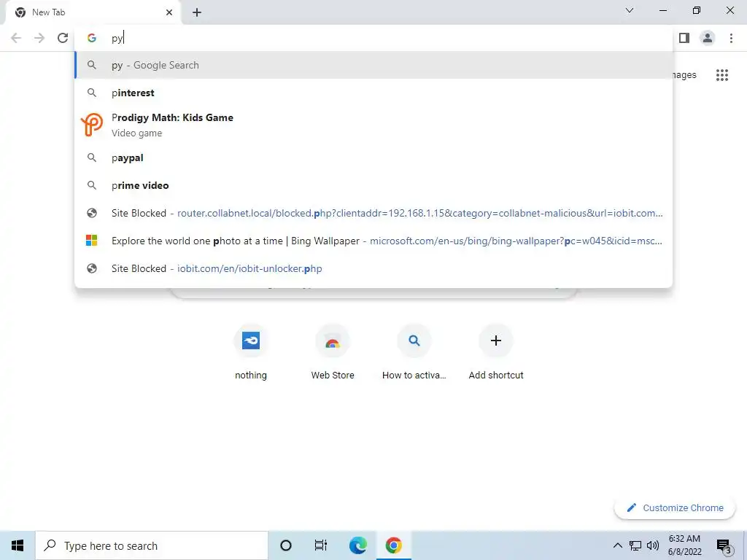Open the Windows Start menu
The height and width of the screenshot is (560, 747).
[18, 545]
